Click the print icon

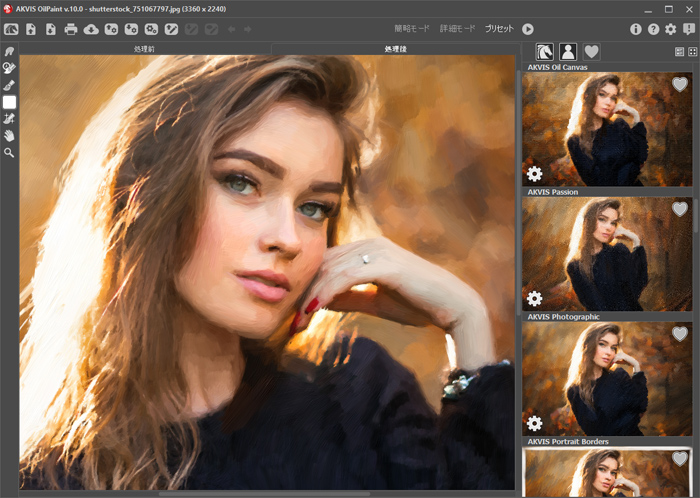click(71, 29)
